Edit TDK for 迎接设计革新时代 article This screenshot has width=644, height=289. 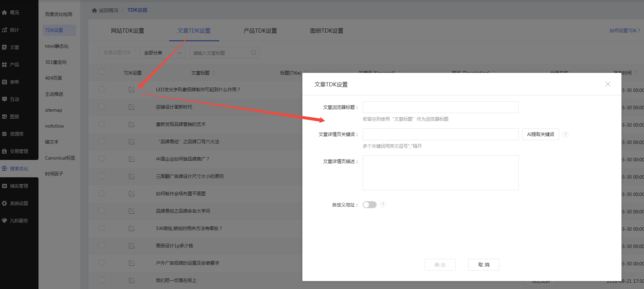coord(132,107)
